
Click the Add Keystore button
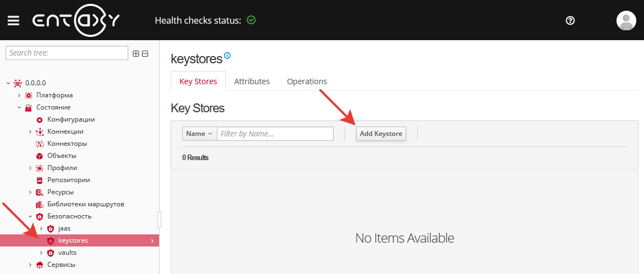point(381,134)
